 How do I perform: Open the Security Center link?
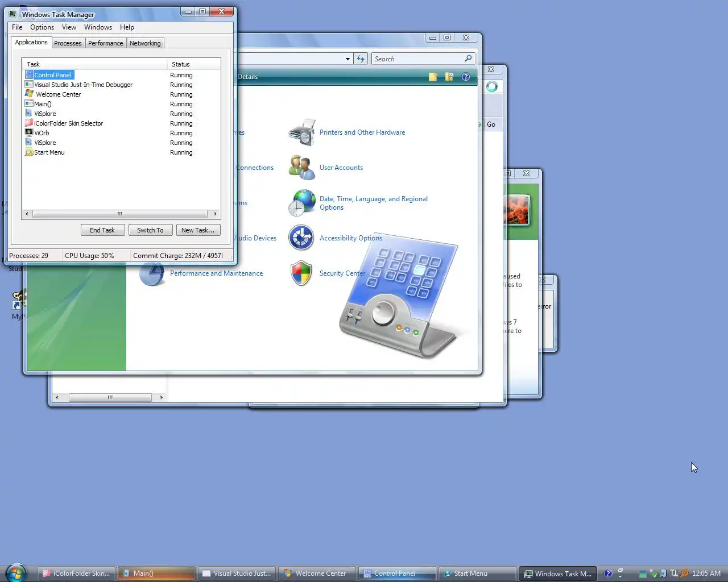click(342, 273)
